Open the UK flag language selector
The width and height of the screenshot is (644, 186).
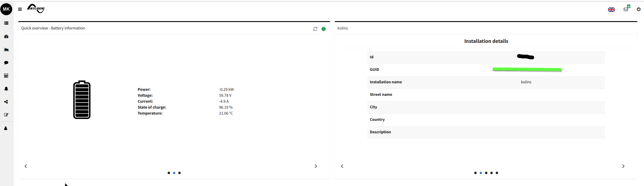pos(611,10)
